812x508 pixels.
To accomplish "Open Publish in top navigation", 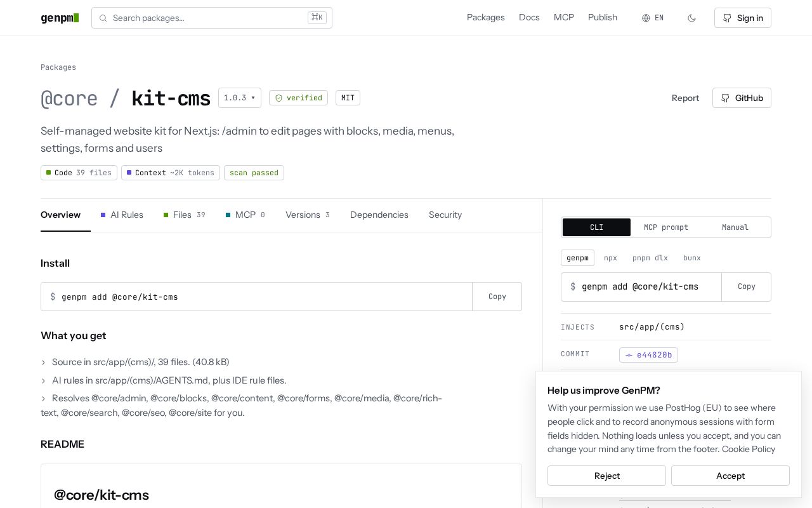I will pos(603,18).
